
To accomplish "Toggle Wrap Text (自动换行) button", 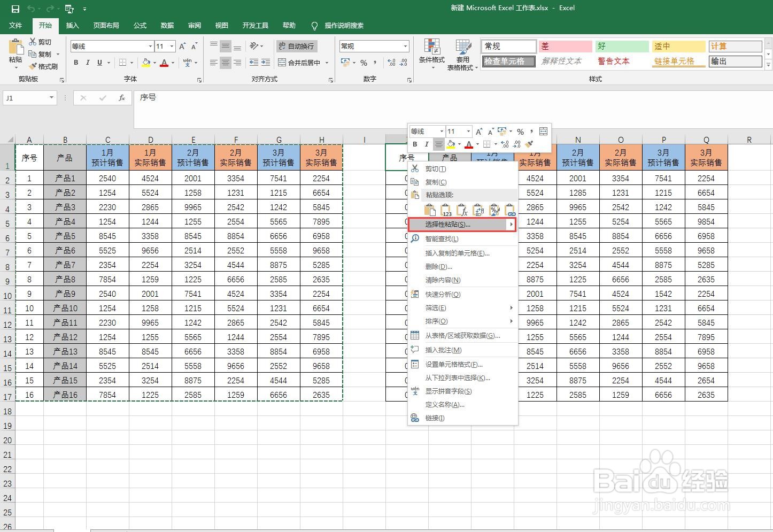I will pos(297,46).
